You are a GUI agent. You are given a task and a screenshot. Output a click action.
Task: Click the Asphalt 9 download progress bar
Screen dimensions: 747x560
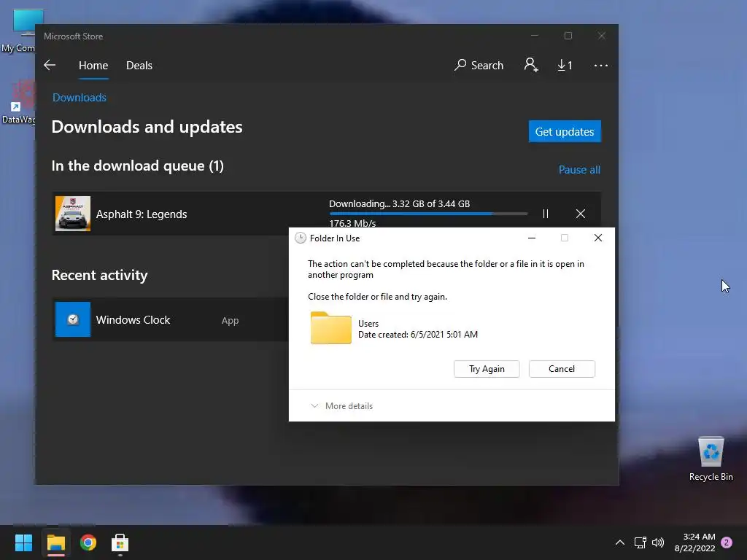428,214
